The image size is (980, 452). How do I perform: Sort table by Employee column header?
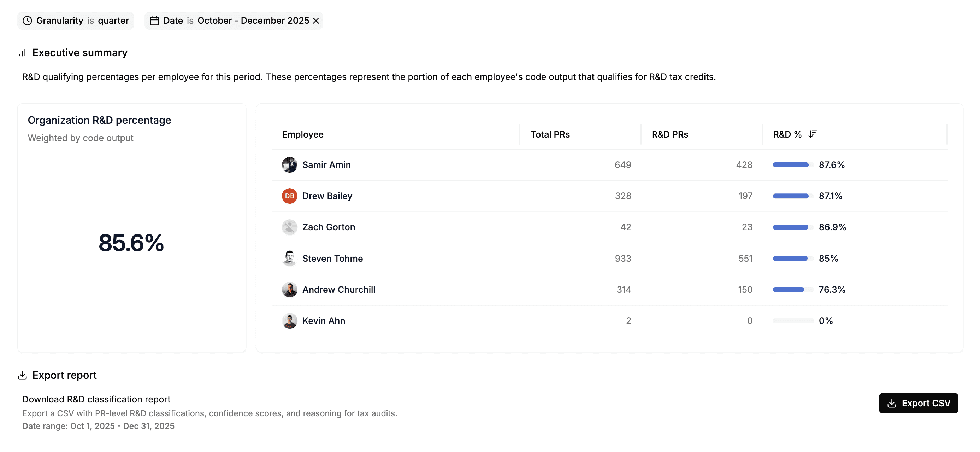coord(302,134)
